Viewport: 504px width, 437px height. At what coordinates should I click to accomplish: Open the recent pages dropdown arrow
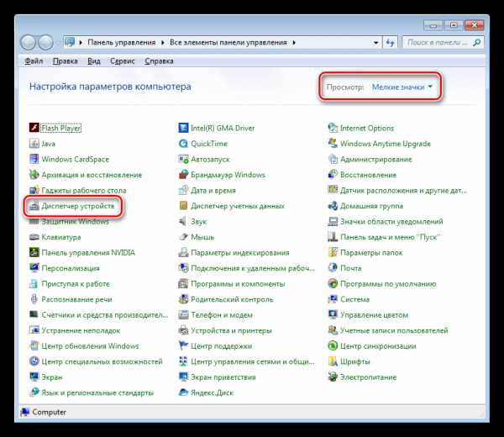coord(58,43)
